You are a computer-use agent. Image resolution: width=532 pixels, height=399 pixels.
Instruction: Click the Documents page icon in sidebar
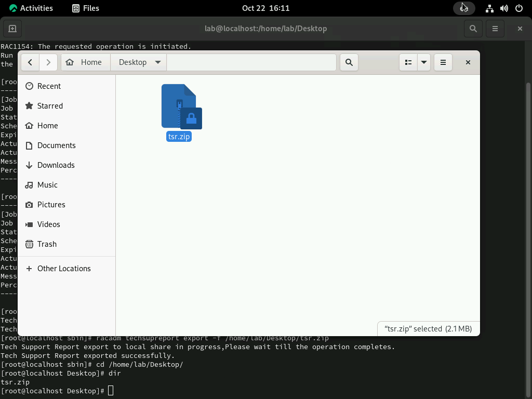pos(29,145)
